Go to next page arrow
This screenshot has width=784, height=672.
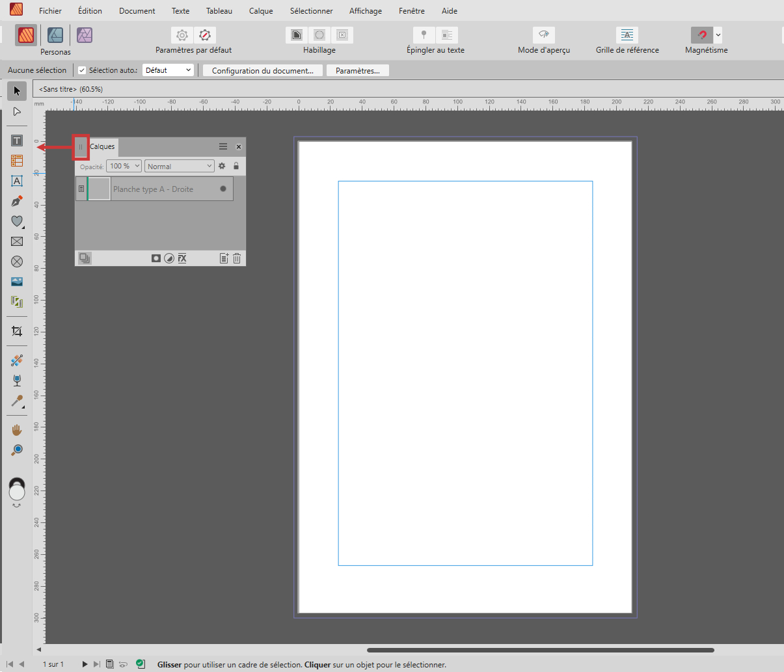tap(85, 664)
